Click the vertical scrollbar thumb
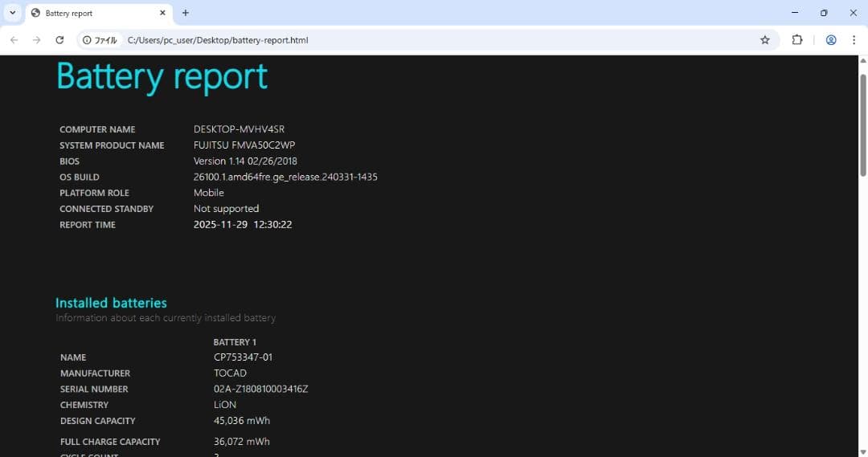 863,124
